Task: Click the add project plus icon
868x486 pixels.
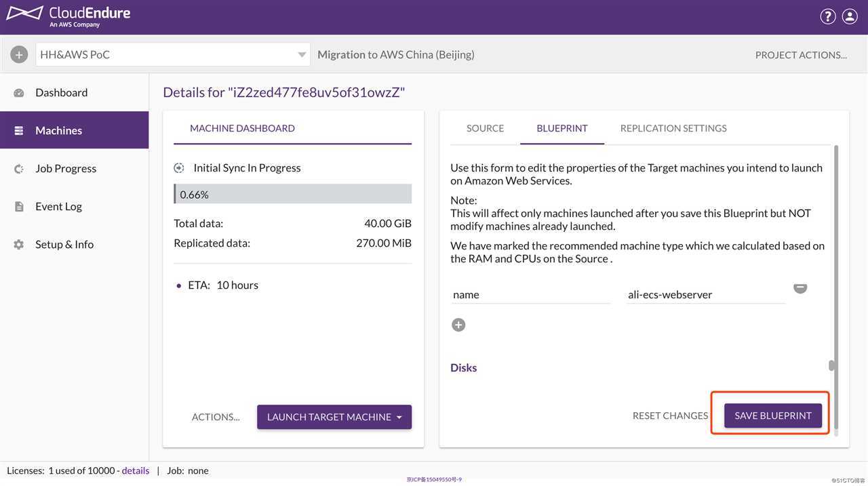Action: click(19, 54)
